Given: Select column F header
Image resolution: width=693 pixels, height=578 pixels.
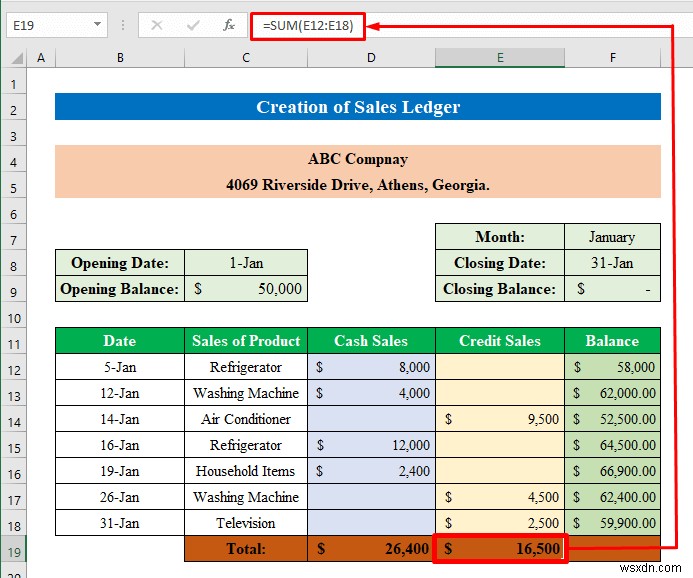Looking at the screenshot, I should [613, 58].
